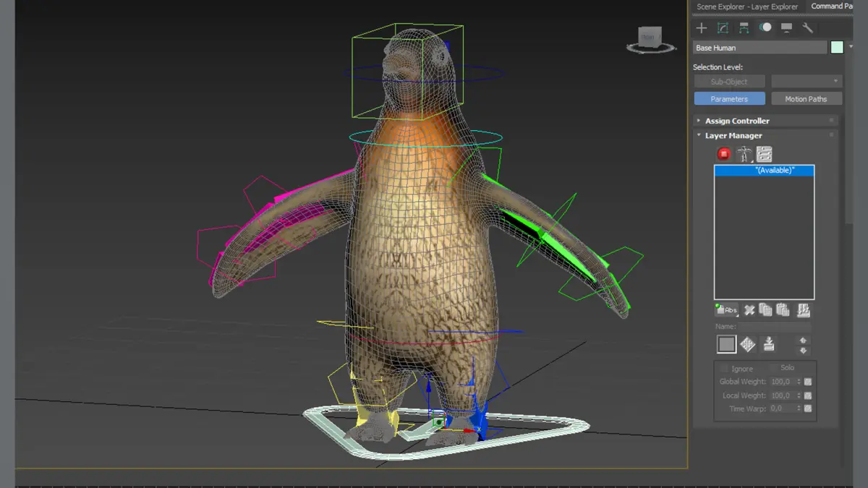The width and height of the screenshot is (868, 488).
Task: Click the Global Weight animation button
Action: click(808, 382)
